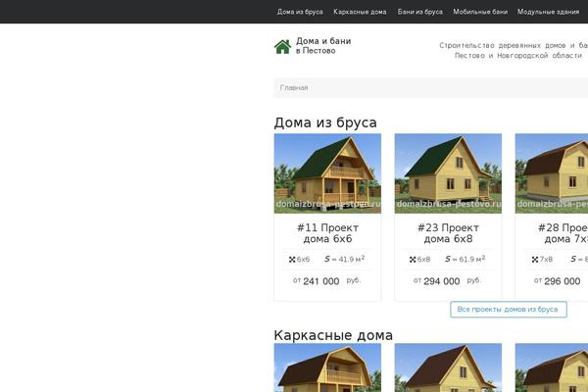This screenshot has width=588, height=392.
Task: Open the Каркасные дома menu item
Action: (360, 12)
